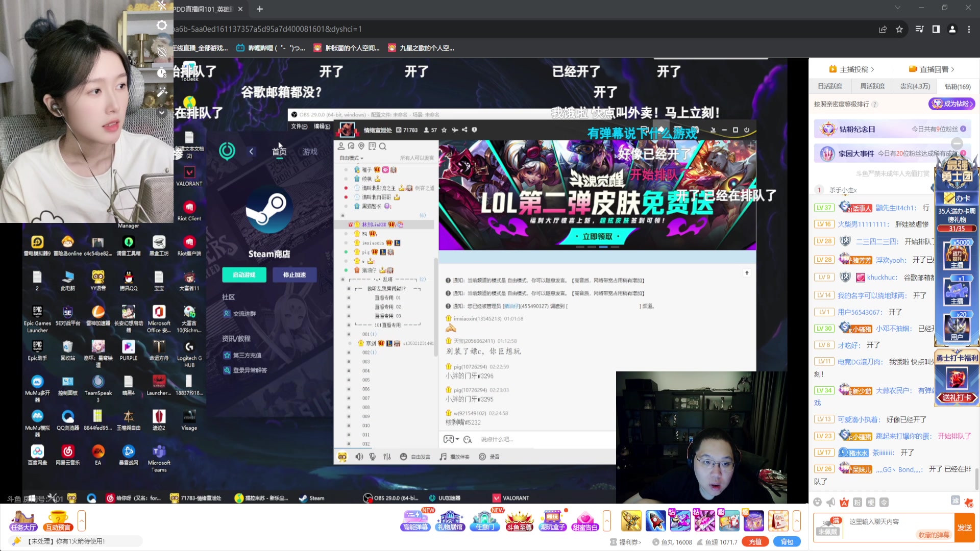The height and width of the screenshot is (551, 980).
Task: Click the 斗鱼至尊 crown icon
Action: click(519, 521)
